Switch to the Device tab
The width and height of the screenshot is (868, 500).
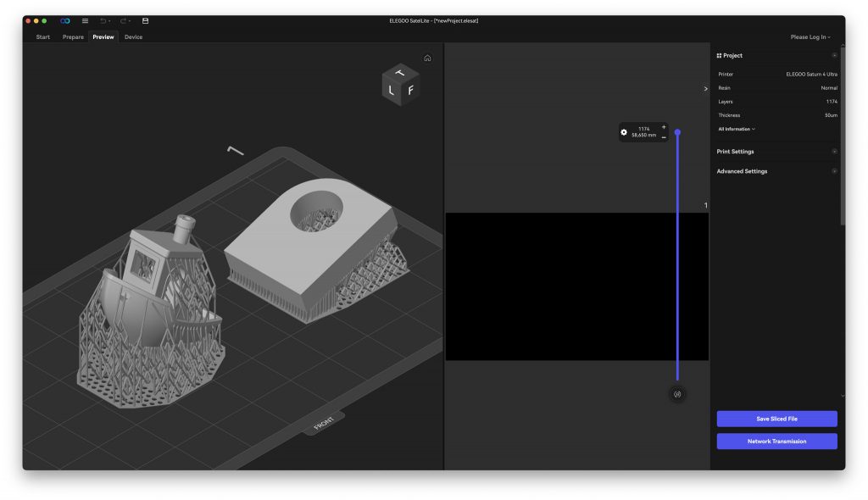[133, 37]
